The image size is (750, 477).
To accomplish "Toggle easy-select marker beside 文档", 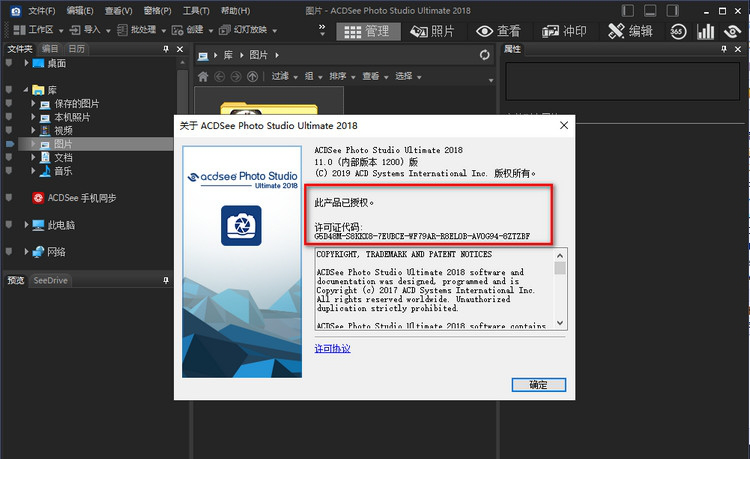I will pyautogui.click(x=9, y=157).
